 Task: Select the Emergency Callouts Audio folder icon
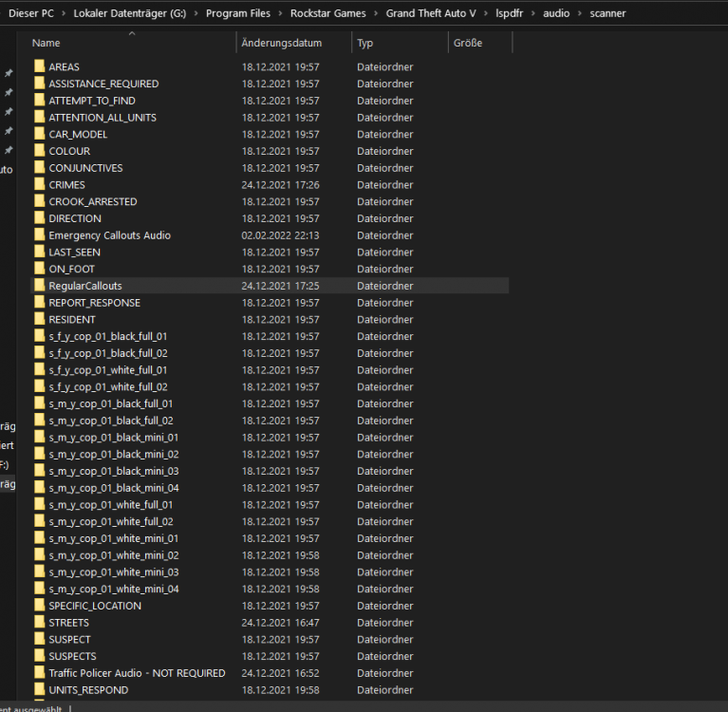pyautogui.click(x=39, y=235)
